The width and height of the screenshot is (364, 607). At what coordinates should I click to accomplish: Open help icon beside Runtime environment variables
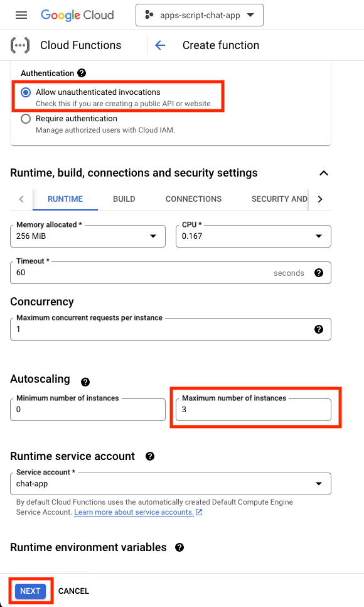[179, 547]
